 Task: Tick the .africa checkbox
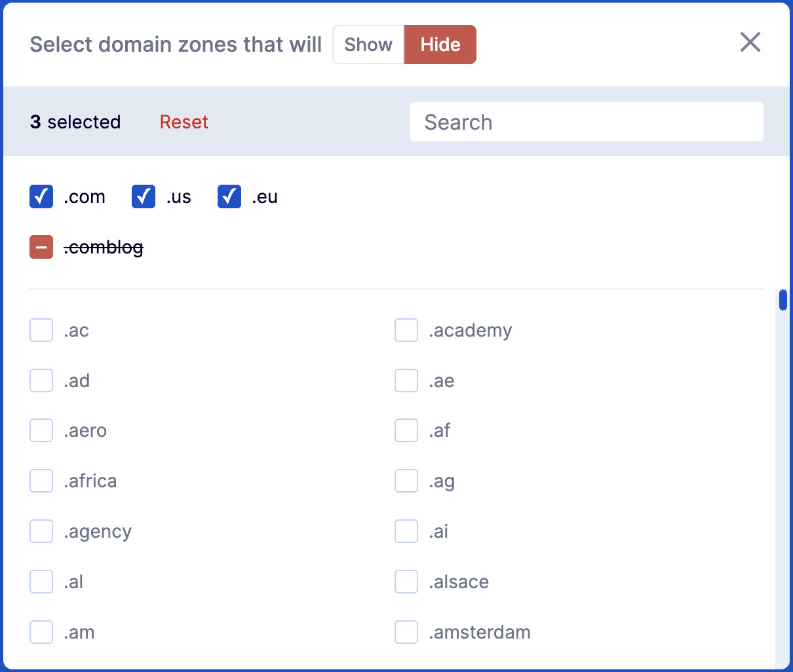41,481
